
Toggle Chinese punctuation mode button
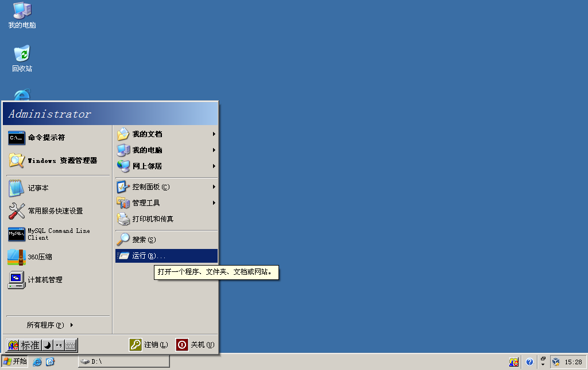[59, 345]
